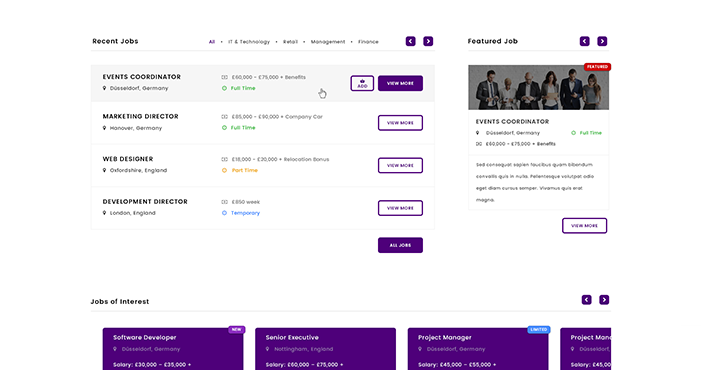
Task: Click salary icon beside £18,000 – £20,000
Action: click(224, 159)
